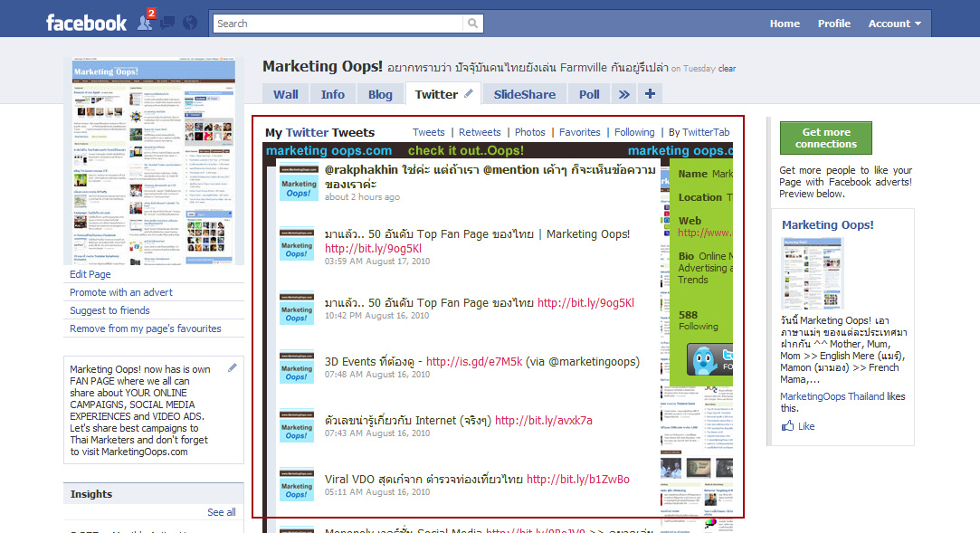Click the Like link in advert

[806, 426]
